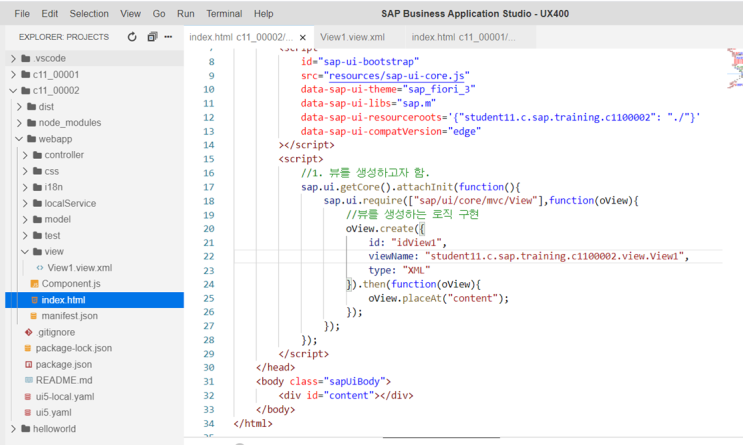Collapse the webapp folder chevron
743x445 pixels.
pyautogui.click(x=19, y=139)
